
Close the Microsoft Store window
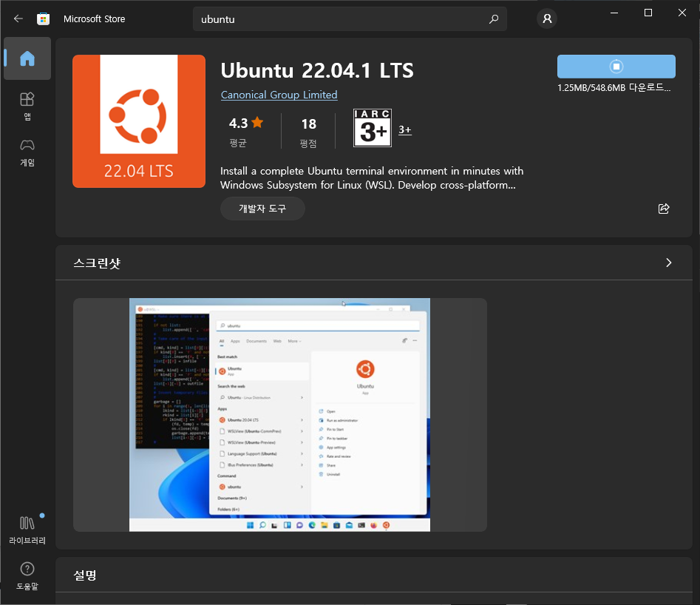682,13
